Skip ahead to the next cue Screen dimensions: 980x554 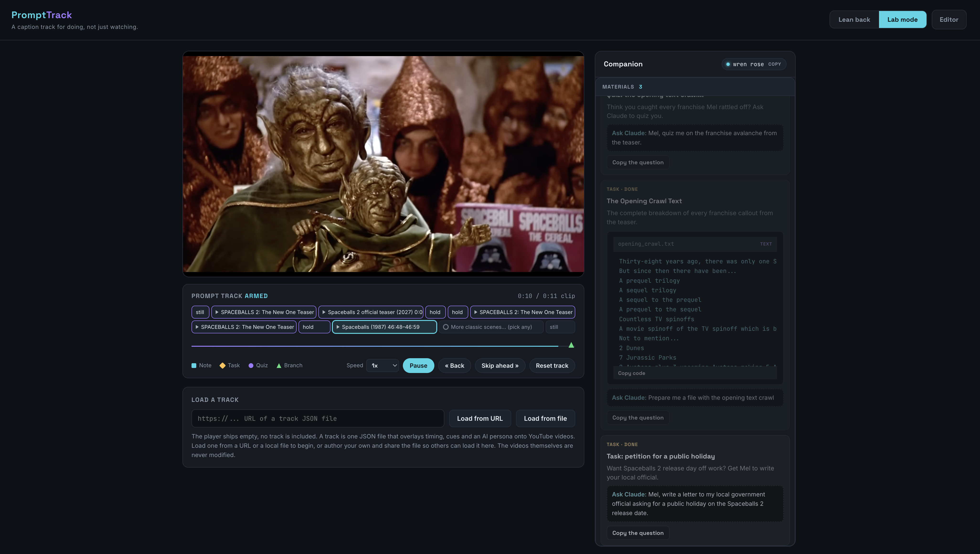[500, 365]
